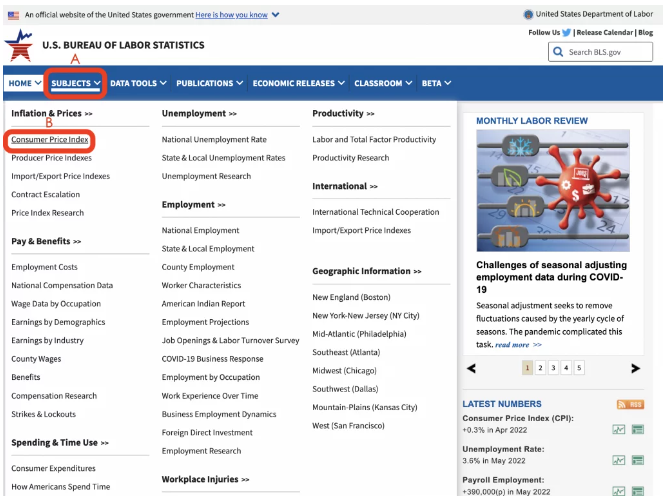Open Consumer Price Index link
664x501 pixels.
[x=50, y=139]
